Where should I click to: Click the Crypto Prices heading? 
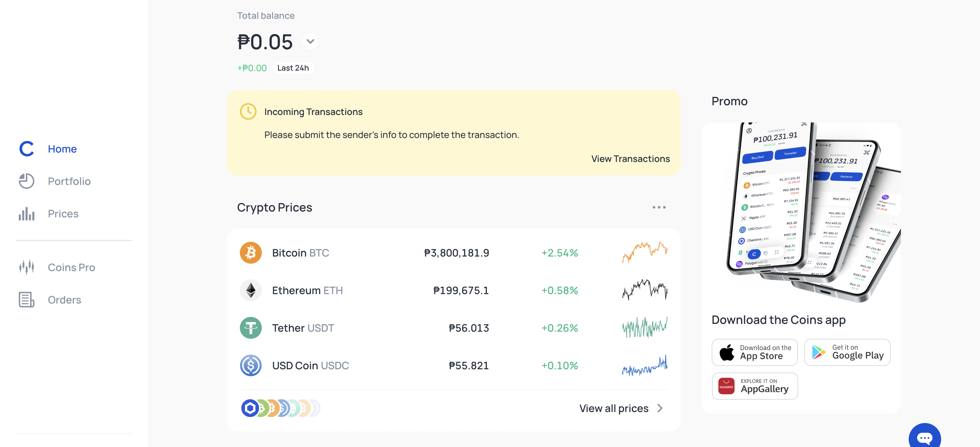pos(274,208)
